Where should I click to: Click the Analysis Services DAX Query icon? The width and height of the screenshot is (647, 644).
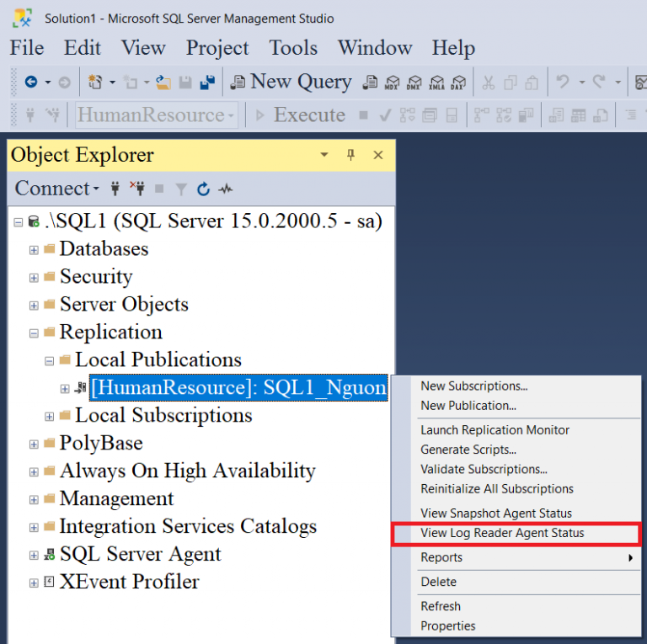[x=457, y=82]
